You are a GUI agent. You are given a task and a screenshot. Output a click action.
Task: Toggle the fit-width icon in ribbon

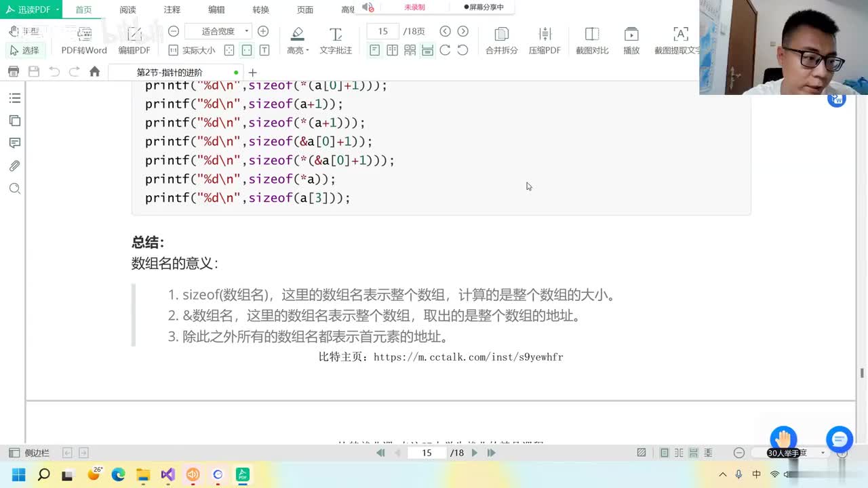[x=247, y=50]
